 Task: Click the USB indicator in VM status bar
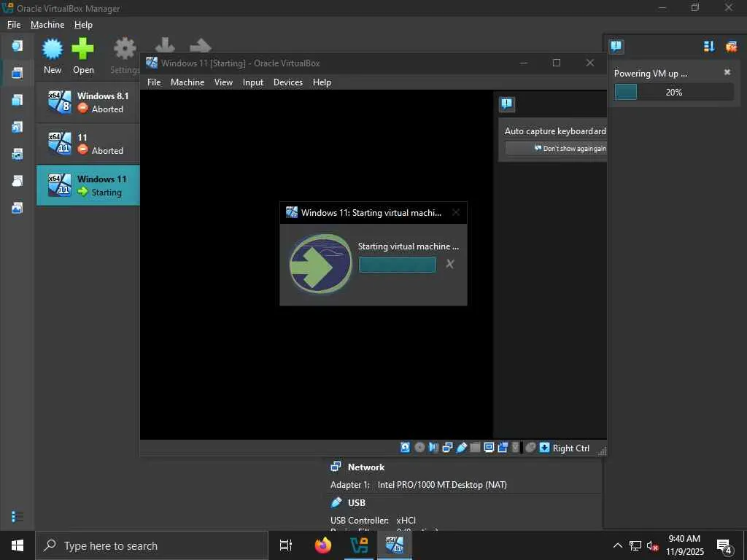(462, 447)
